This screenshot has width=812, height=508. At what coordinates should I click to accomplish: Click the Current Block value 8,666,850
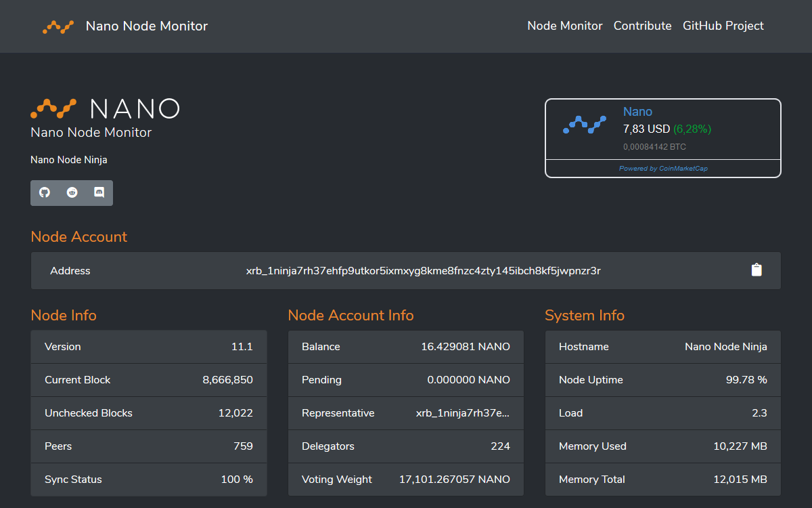tap(228, 380)
